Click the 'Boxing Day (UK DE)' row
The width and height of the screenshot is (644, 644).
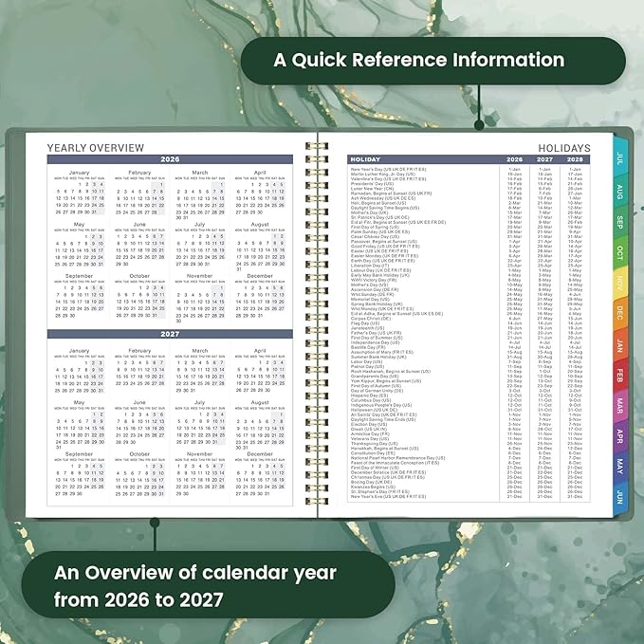(x=469, y=482)
